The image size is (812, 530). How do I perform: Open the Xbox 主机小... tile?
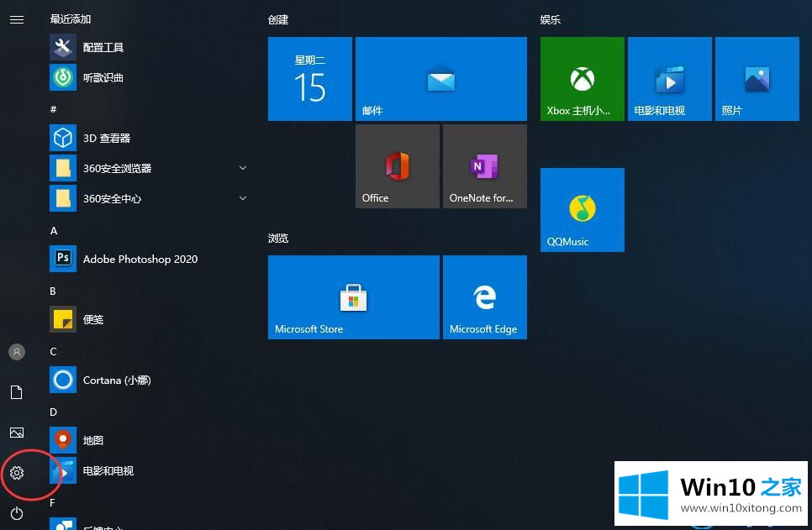click(x=582, y=79)
